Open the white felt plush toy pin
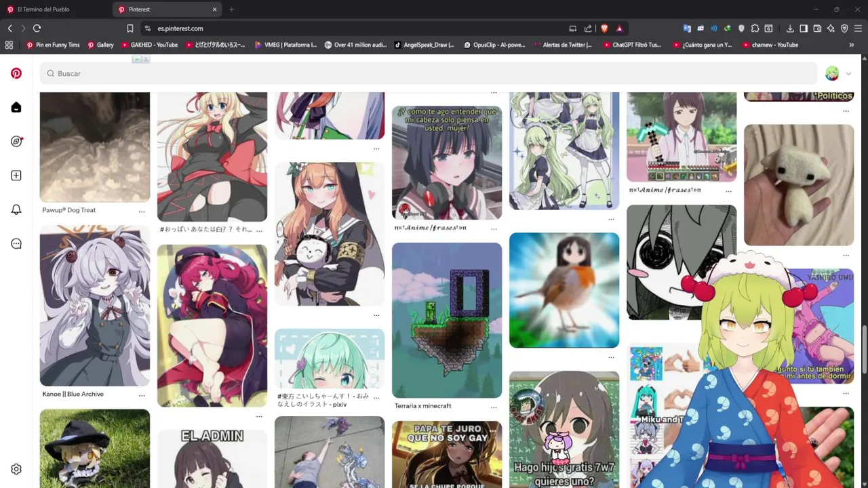 click(x=799, y=184)
